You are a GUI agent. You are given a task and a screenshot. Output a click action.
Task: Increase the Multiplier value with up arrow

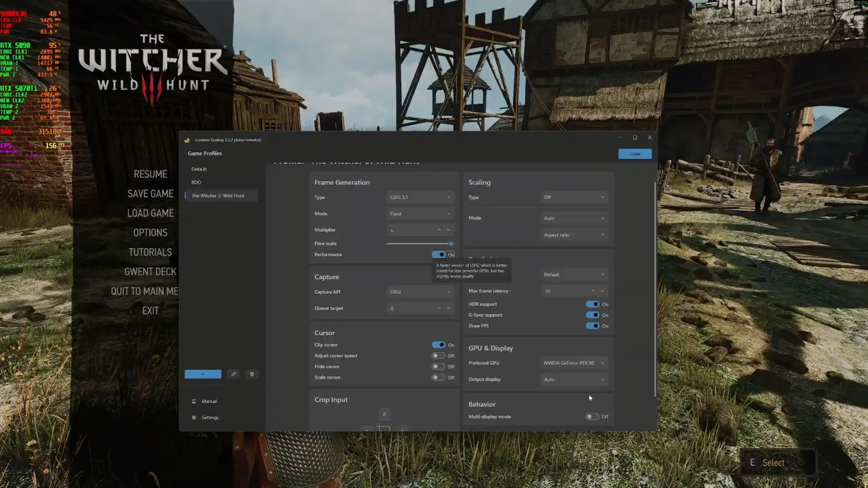pyautogui.click(x=439, y=230)
